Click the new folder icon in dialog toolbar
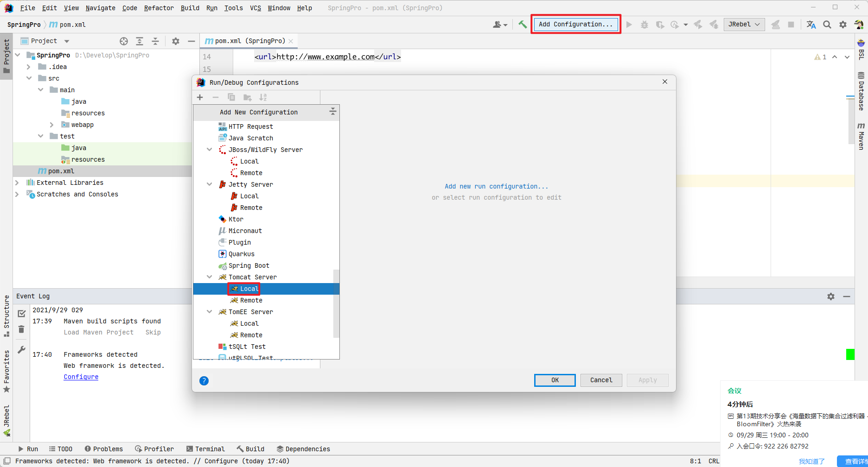 tap(247, 97)
